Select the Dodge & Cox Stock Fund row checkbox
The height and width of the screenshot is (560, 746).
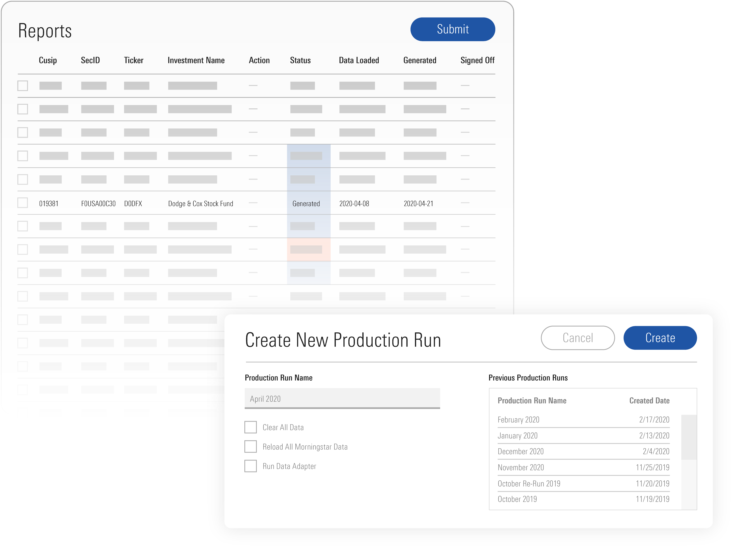click(x=23, y=203)
